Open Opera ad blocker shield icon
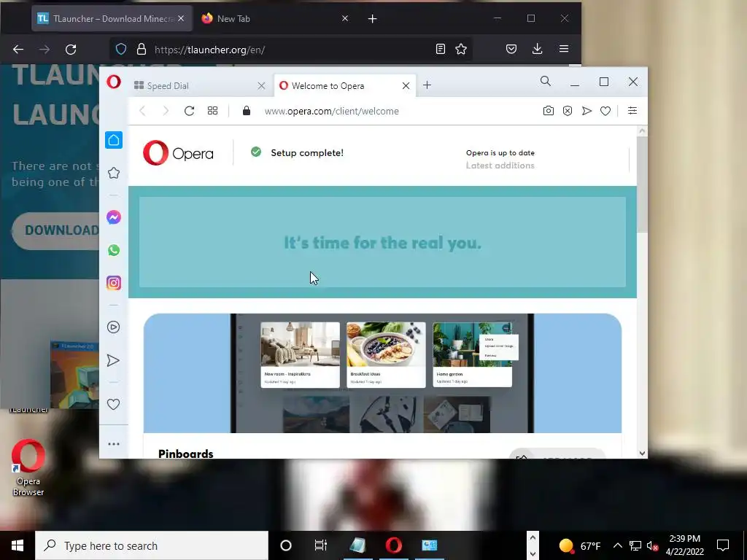747x560 pixels. click(568, 111)
